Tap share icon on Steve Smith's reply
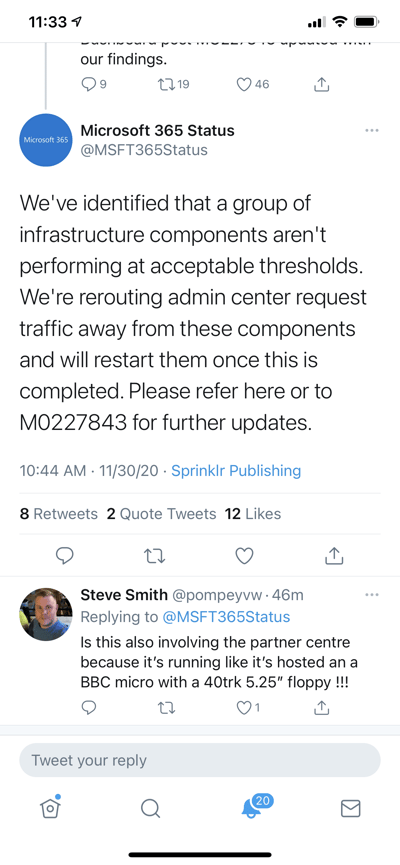The image size is (400, 865). pos(322,707)
